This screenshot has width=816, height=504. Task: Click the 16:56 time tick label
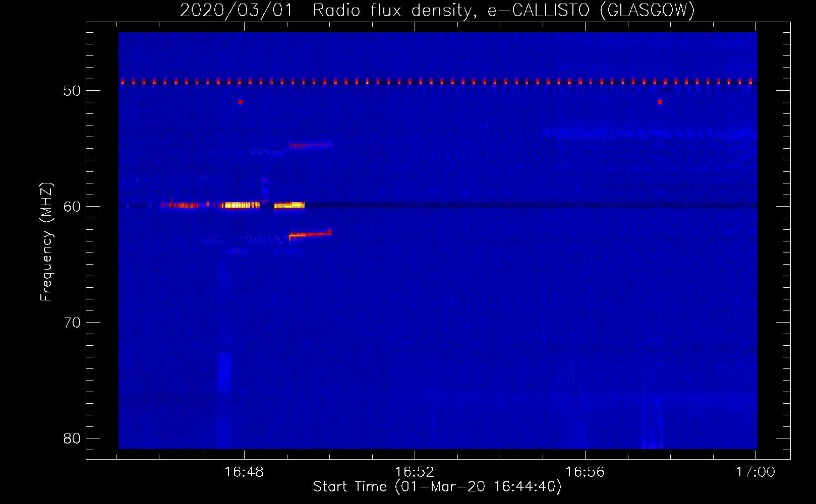coord(585,472)
